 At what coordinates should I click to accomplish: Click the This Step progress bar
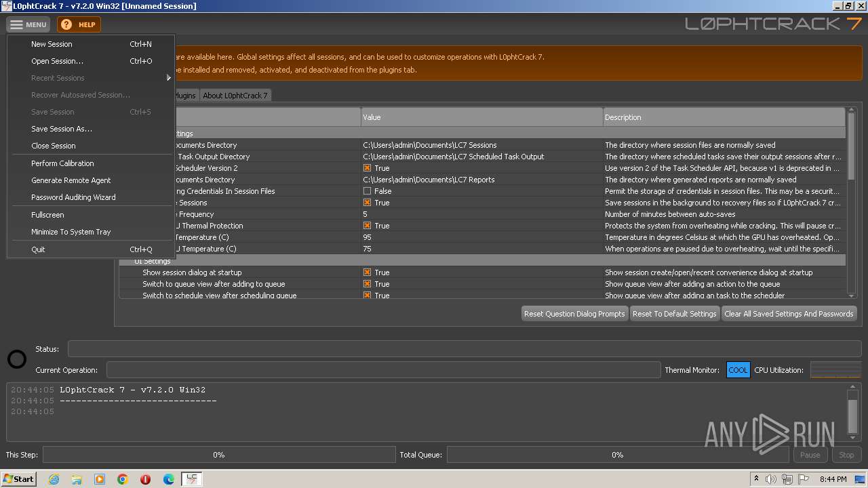[x=219, y=455]
